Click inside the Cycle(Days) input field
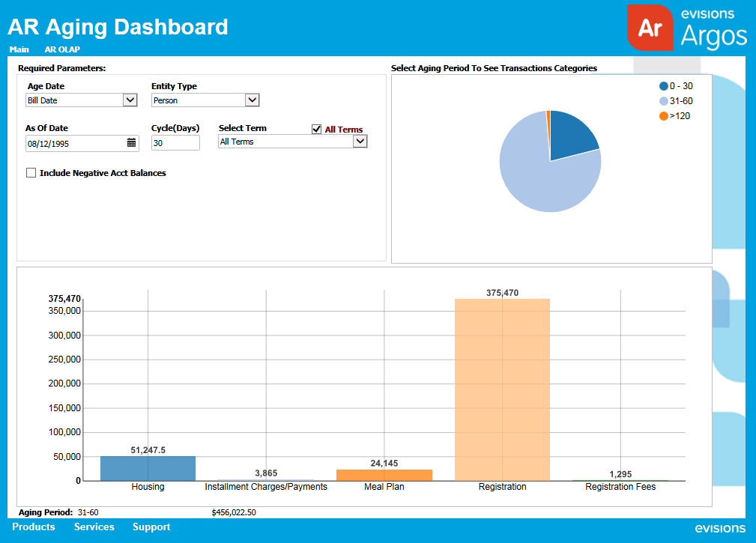The width and height of the screenshot is (756, 543). coord(175,142)
